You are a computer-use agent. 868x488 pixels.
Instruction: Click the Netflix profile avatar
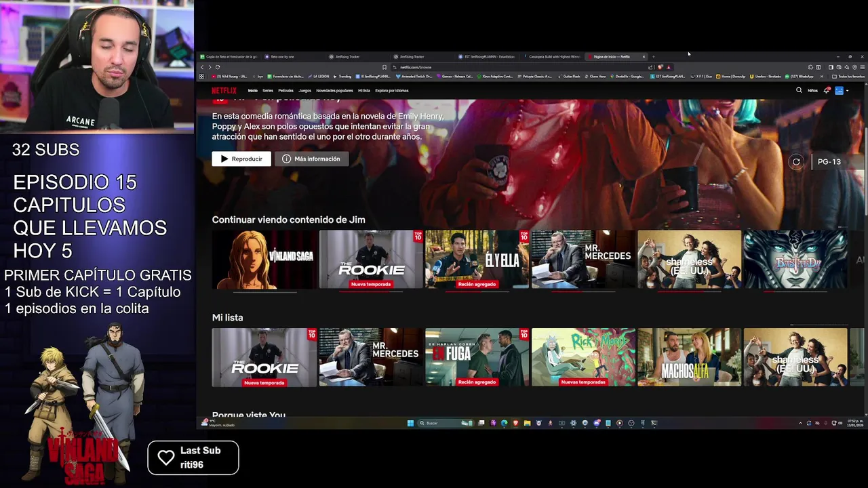839,90
